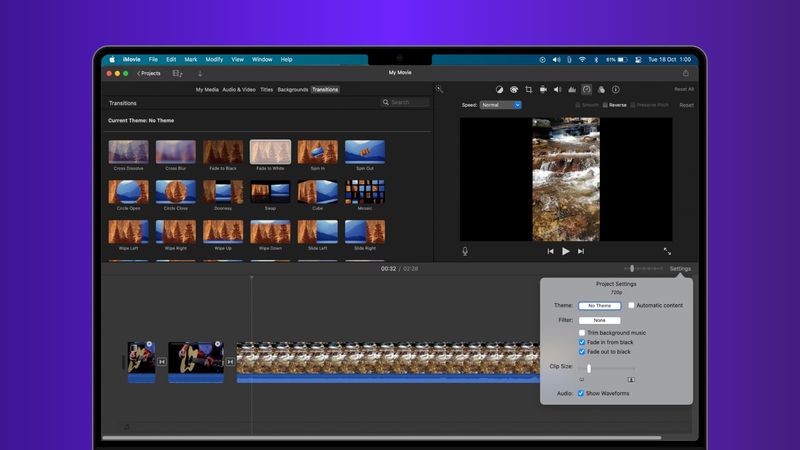Play the movie preview
Image resolution: width=800 pixels, height=450 pixels.
tap(566, 251)
